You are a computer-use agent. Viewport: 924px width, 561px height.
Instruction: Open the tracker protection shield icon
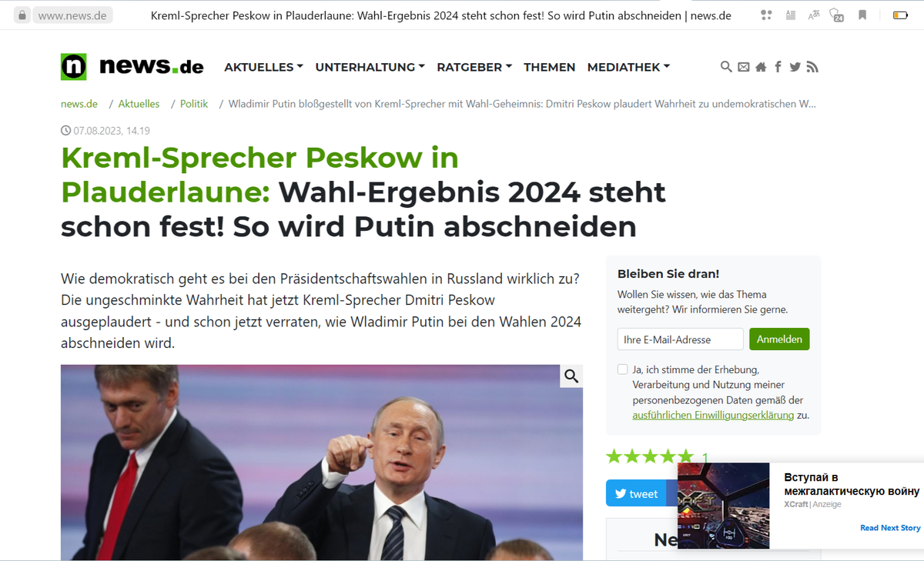837,15
